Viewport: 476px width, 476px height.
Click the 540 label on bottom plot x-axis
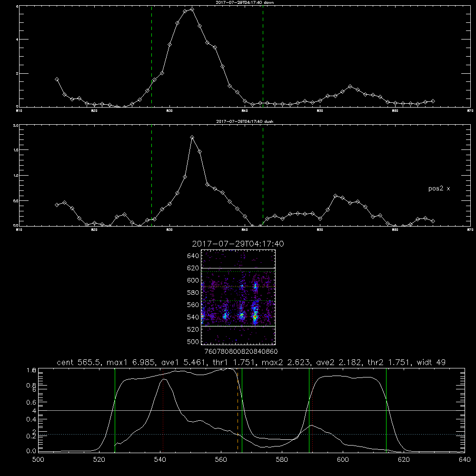pyautogui.click(x=160, y=460)
